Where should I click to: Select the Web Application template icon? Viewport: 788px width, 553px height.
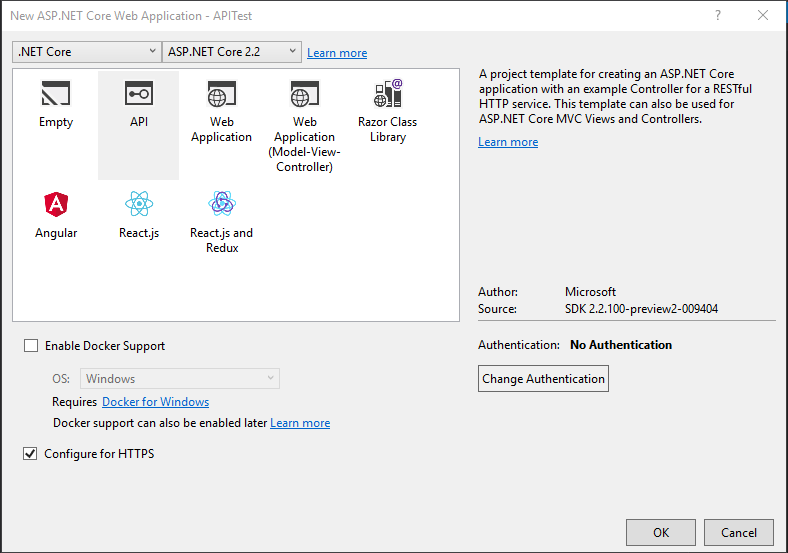click(221, 96)
